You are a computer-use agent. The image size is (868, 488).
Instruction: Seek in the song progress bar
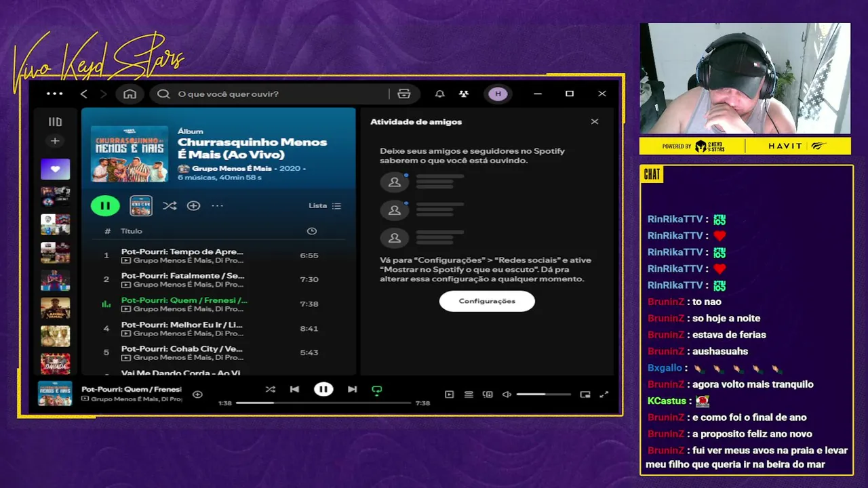pos(323,403)
